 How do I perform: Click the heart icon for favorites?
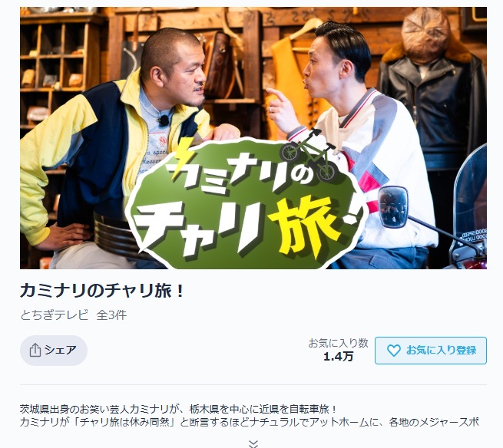pyautogui.click(x=394, y=351)
